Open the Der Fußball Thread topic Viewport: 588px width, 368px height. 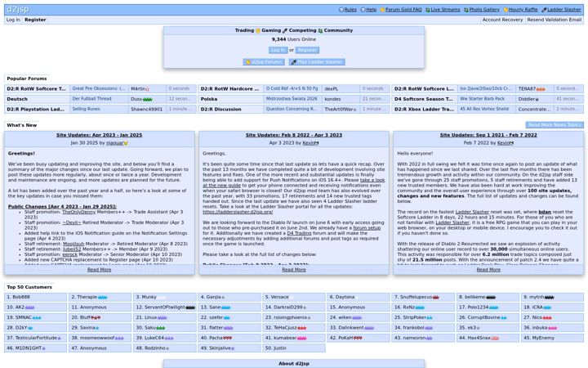point(91,99)
